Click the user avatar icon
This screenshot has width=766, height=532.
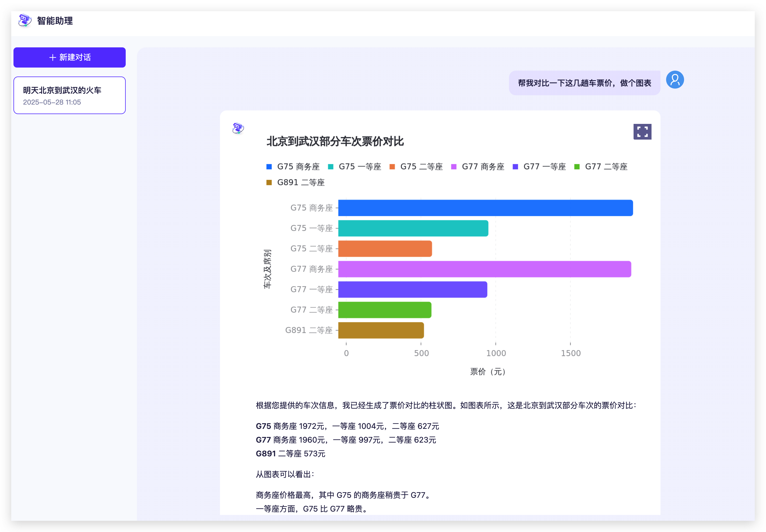675,80
